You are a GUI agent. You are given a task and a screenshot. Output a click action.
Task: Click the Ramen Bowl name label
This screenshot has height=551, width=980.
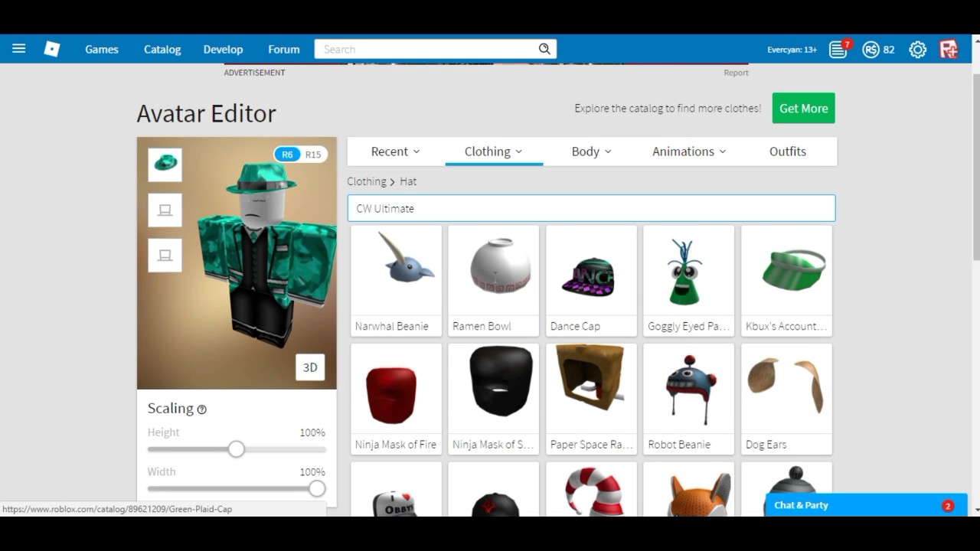tap(482, 326)
